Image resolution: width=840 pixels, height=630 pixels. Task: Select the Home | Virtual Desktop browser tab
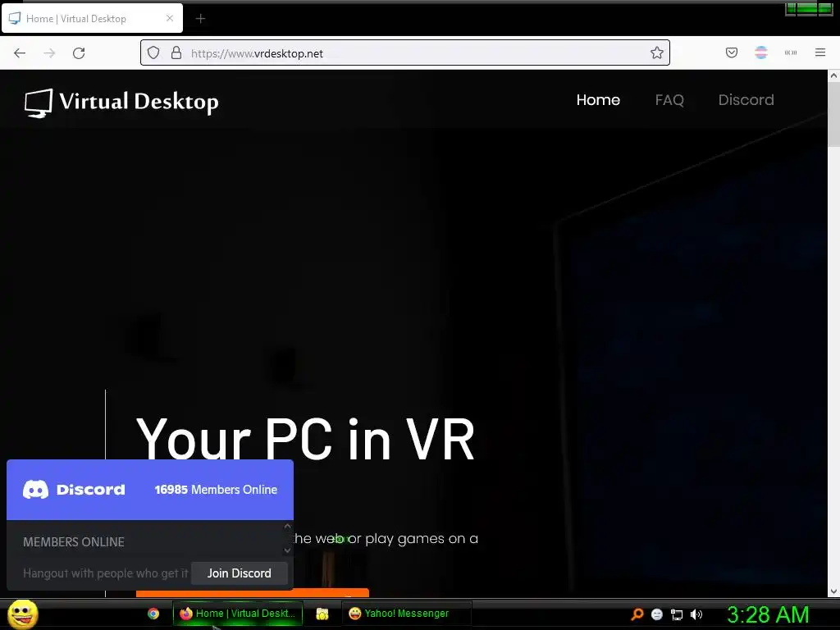92,18
